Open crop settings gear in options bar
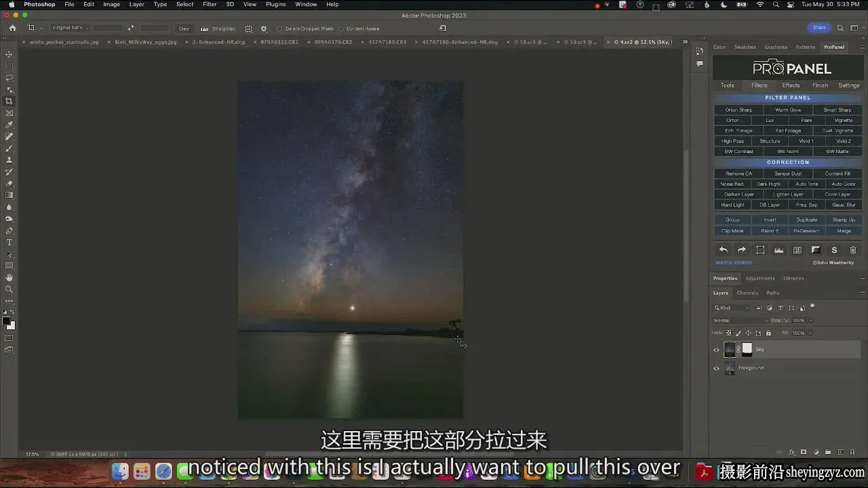The height and width of the screenshot is (488, 868). click(264, 28)
